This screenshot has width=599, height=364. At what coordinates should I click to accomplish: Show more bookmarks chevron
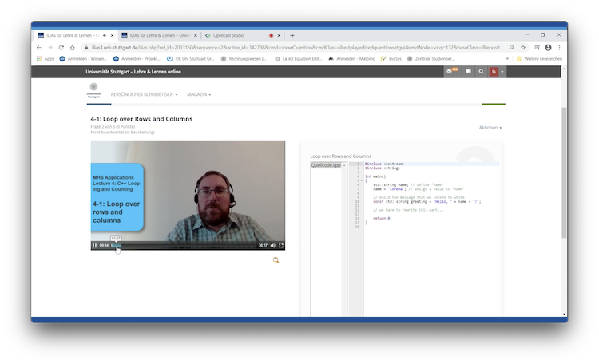(507, 59)
